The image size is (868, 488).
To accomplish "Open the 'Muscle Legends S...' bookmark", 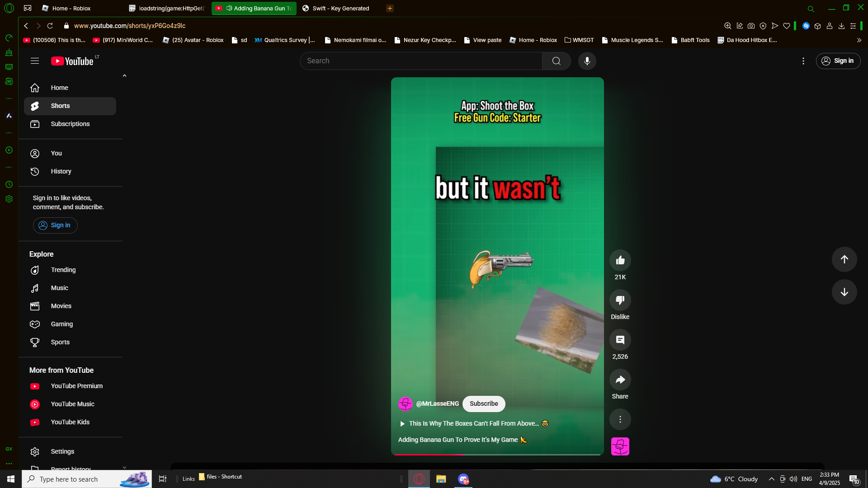I will (x=632, y=40).
